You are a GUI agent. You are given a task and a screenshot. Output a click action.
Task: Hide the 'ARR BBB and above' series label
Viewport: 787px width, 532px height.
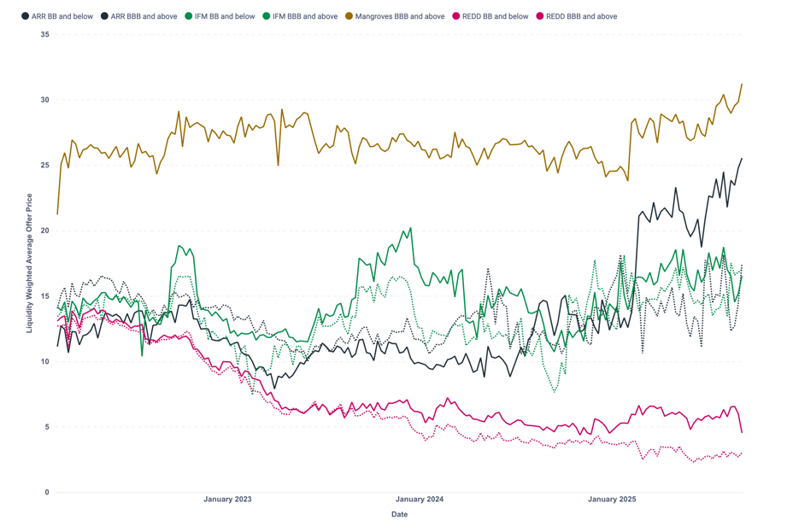point(144,16)
